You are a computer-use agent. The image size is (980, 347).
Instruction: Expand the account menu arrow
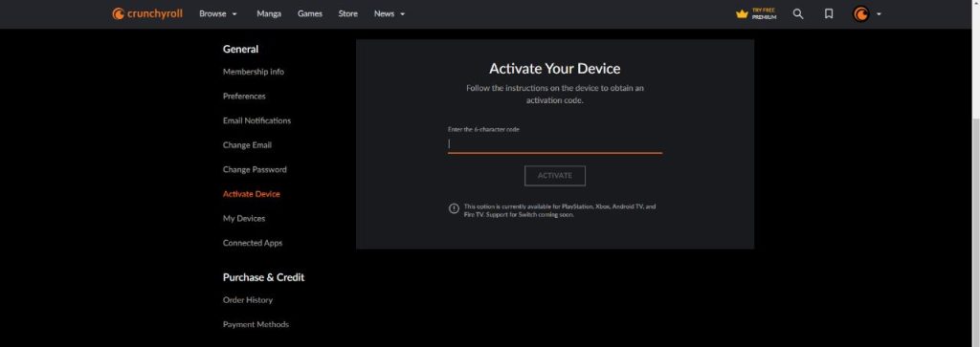879,13
